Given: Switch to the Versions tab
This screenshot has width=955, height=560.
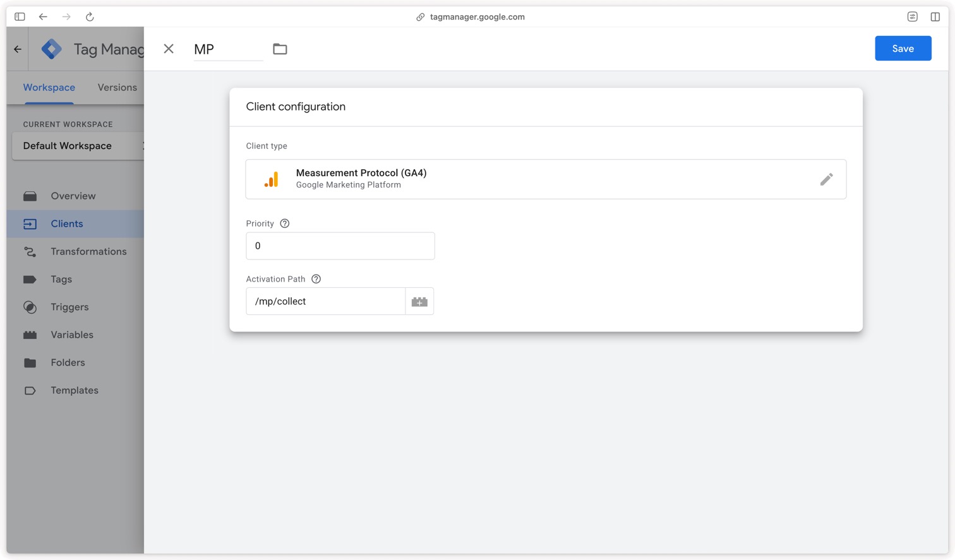Looking at the screenshot, I should click(x=117, y=87).
